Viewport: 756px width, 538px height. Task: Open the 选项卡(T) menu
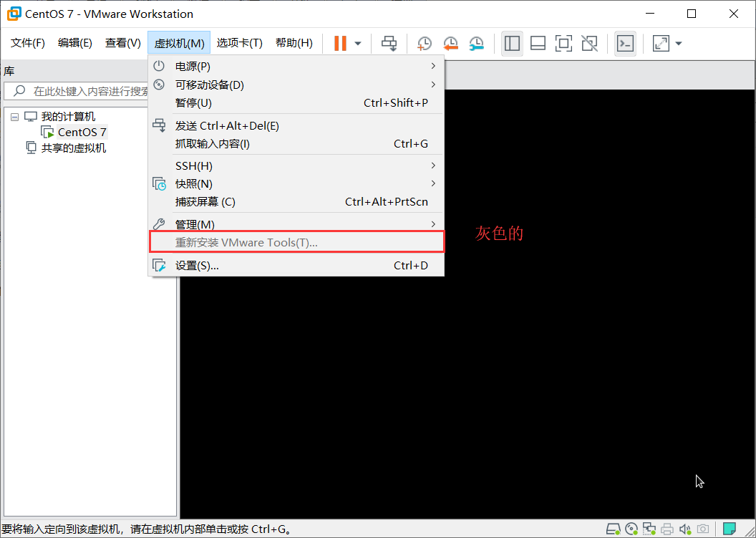[x=239, y=43]
